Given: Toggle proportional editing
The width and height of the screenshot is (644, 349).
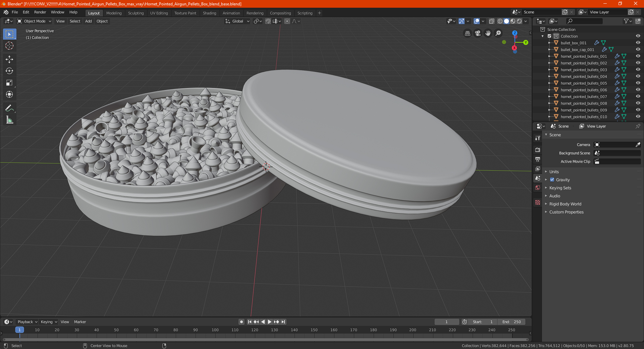Looking at the screenshot, I should tap(287, 21).
